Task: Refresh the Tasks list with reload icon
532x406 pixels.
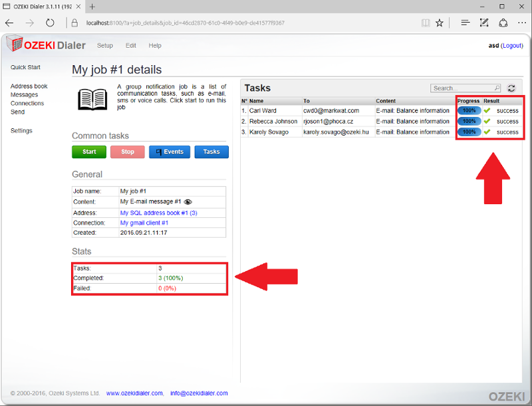Action: click(x=511, y=88)
